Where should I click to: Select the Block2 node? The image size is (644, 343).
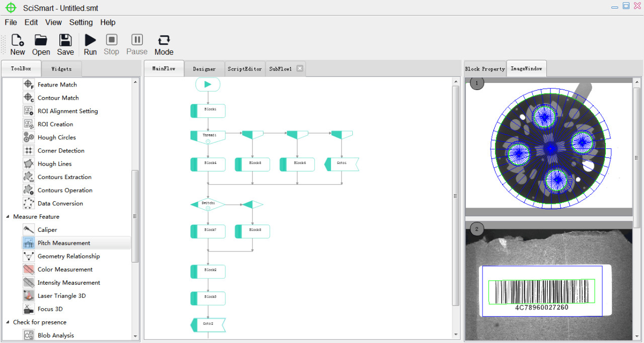click(x=208, y=272)
